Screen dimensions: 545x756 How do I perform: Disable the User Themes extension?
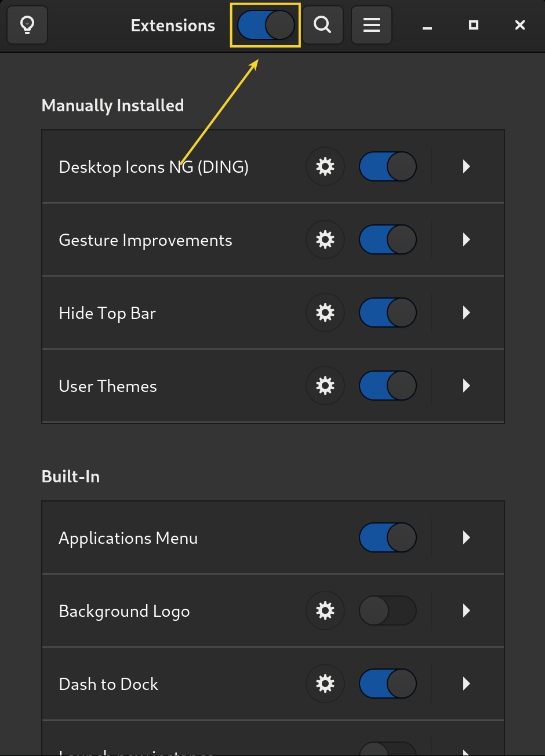click(387, 386)
